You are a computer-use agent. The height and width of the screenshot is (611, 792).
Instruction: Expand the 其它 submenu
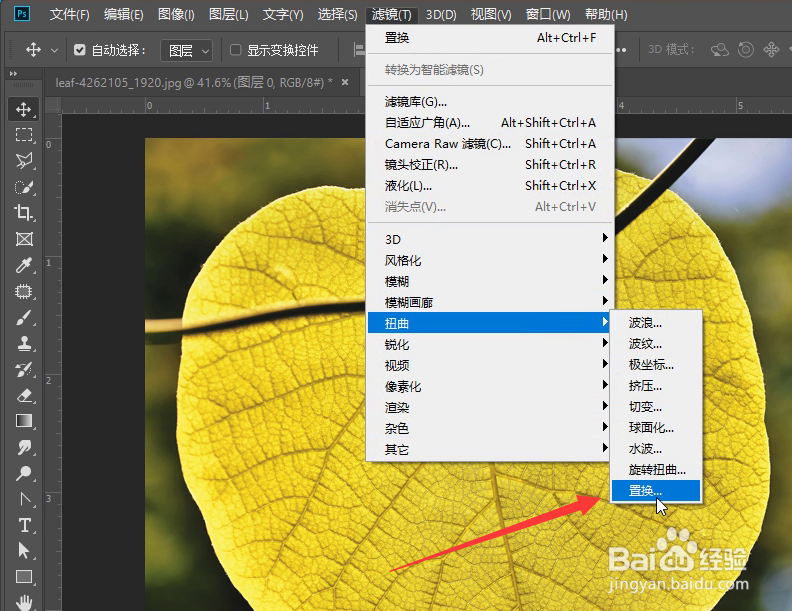[489, 449]
